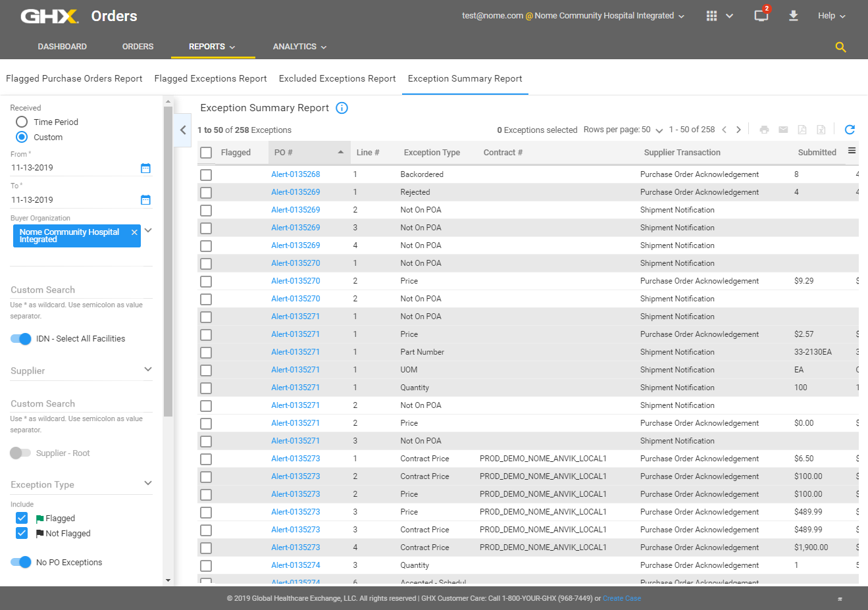This screenshot has width=868, height=610.
Task: Expand the apps grid dropdown arrow
Action: coord(729,16)
